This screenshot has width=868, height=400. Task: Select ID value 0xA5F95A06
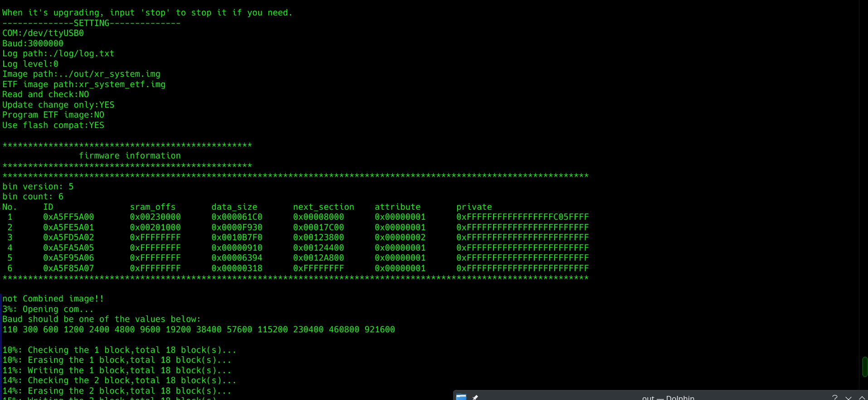coord(68,258)
